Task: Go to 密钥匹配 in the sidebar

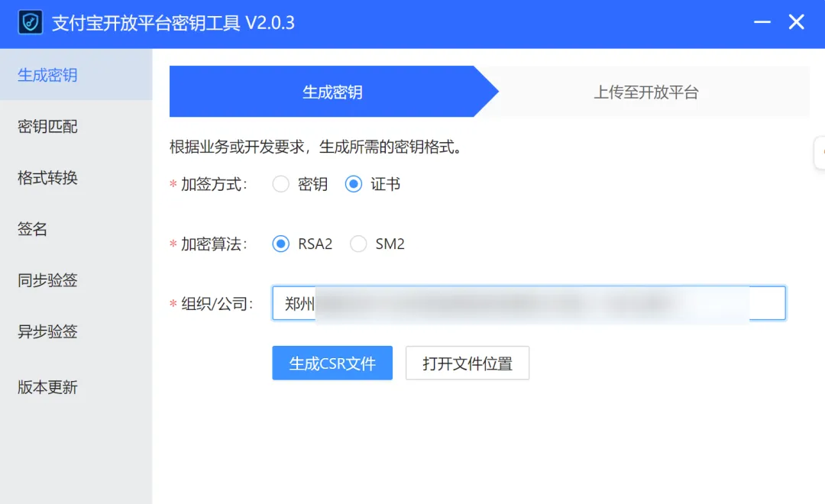Action: click(47, 127)
